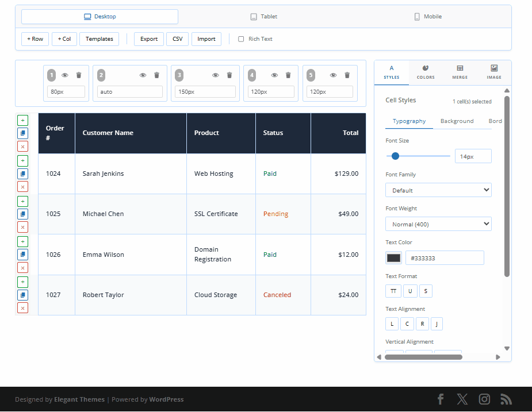Click the trash icon for column 3
Image resolution: width=532 pixels, height=412 pixels.
(229, 75)
